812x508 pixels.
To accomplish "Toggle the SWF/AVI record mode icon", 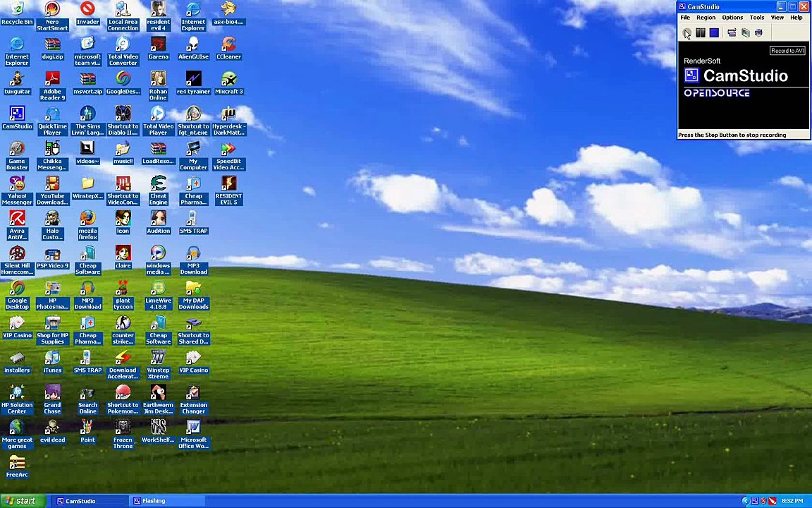I will pos(758,32).
